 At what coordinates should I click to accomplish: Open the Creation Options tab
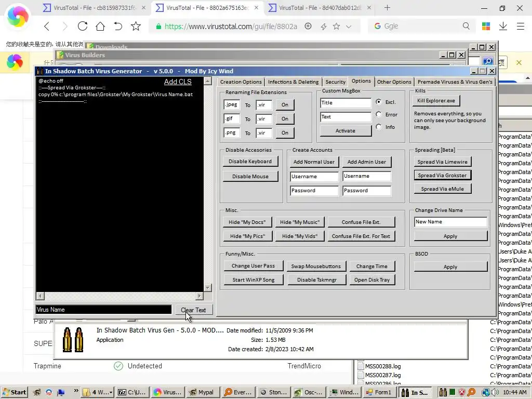(x=241, y=82)
